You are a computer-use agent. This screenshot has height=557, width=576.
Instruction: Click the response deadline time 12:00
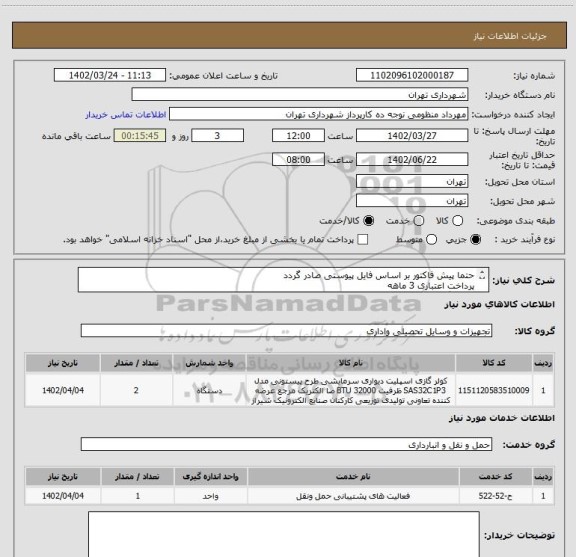tap(298, 136)
